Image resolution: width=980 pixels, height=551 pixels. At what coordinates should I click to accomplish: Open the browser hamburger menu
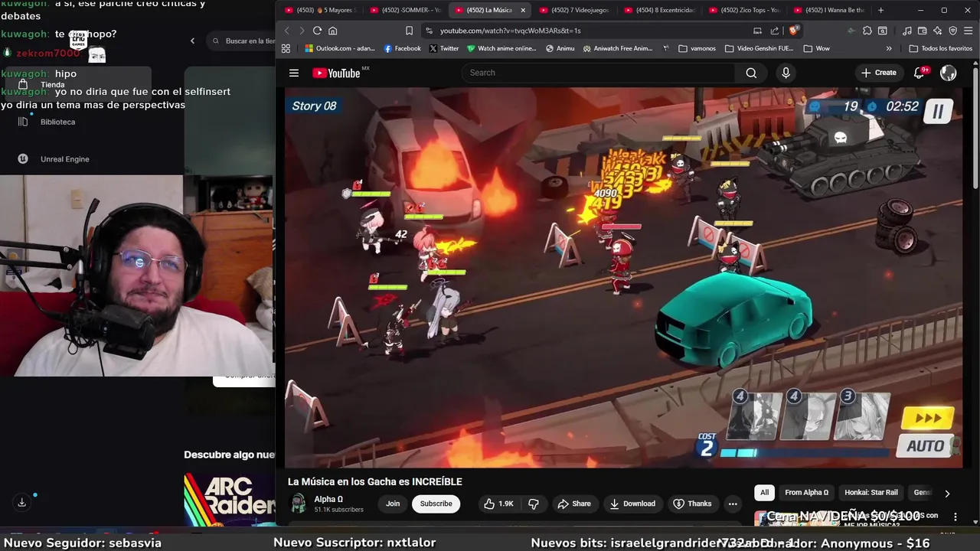point(969,31)
